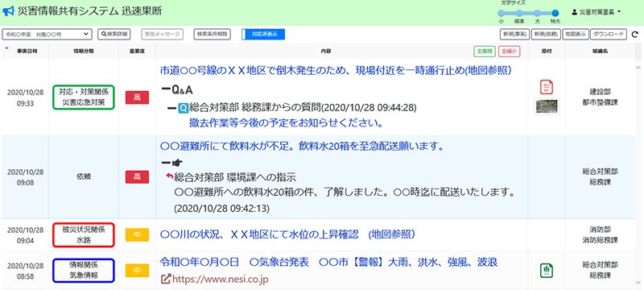Click the 撤去作業等今後の予定 question text
The width and height of the screenshot is (644, 290).
tap(287, 122)
